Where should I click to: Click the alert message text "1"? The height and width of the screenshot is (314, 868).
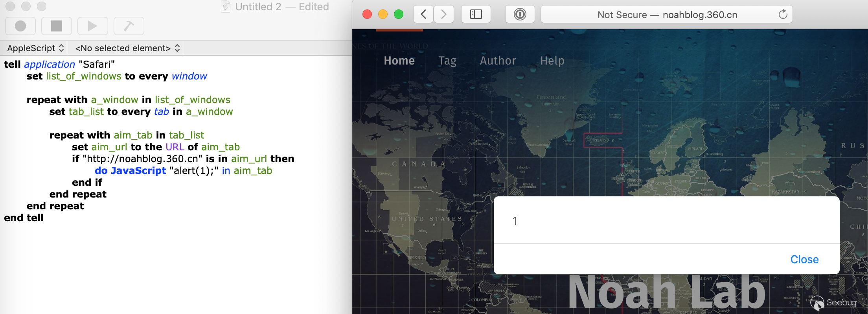coord(515,221)
